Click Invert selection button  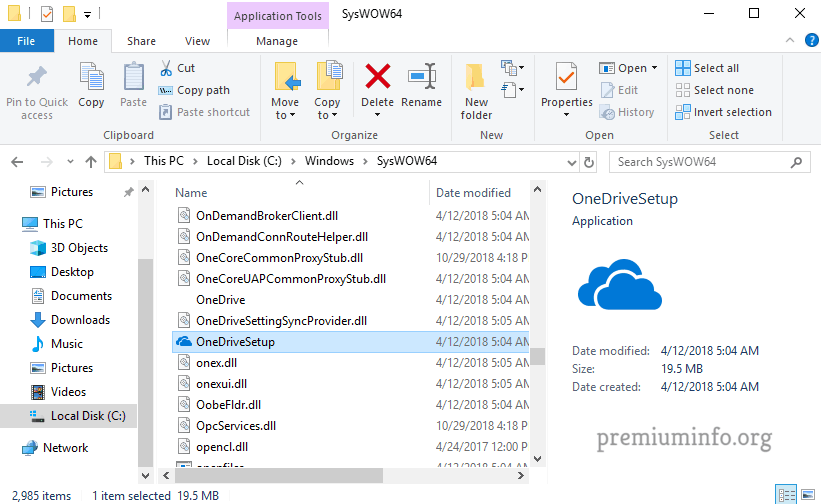coord(724,112)
